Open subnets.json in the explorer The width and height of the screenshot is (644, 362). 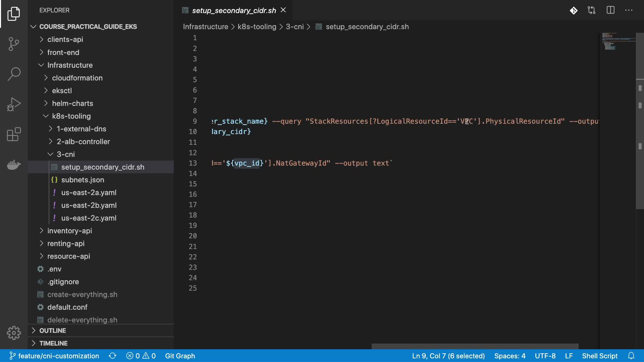click(83, 180)
